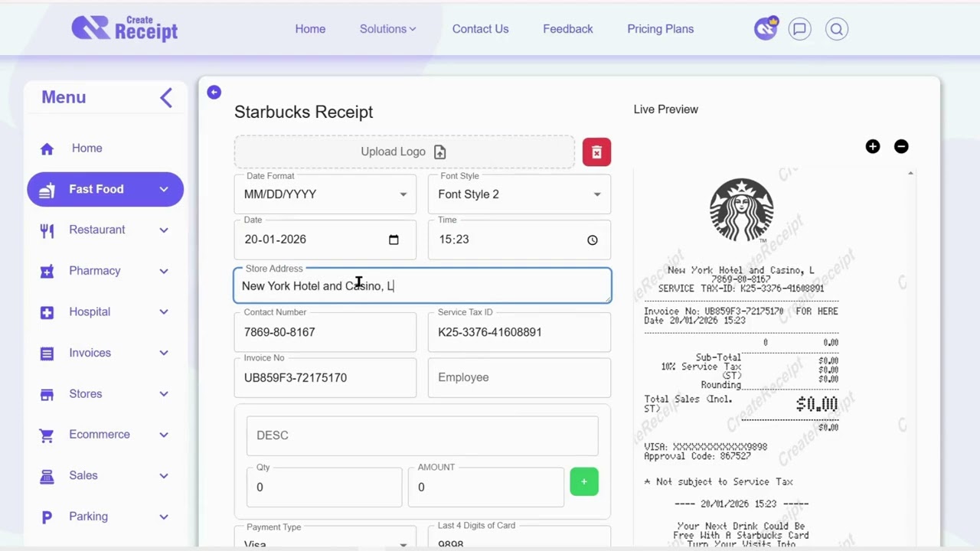Image resolution: width=980 pixels, height=551 pixels.
Task: Click the AMOUNT input field
Action: coord(486,487)
